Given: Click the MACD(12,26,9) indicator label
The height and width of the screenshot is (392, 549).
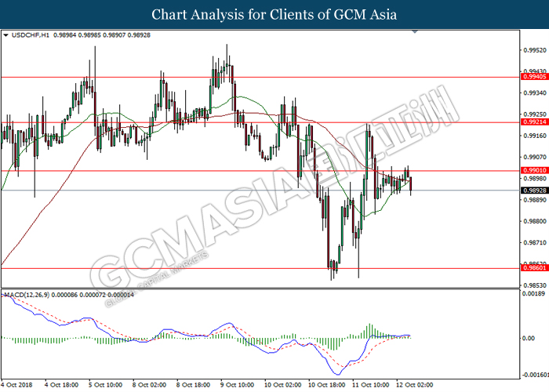Looking at the screenshot, I should tap(27, 295).
